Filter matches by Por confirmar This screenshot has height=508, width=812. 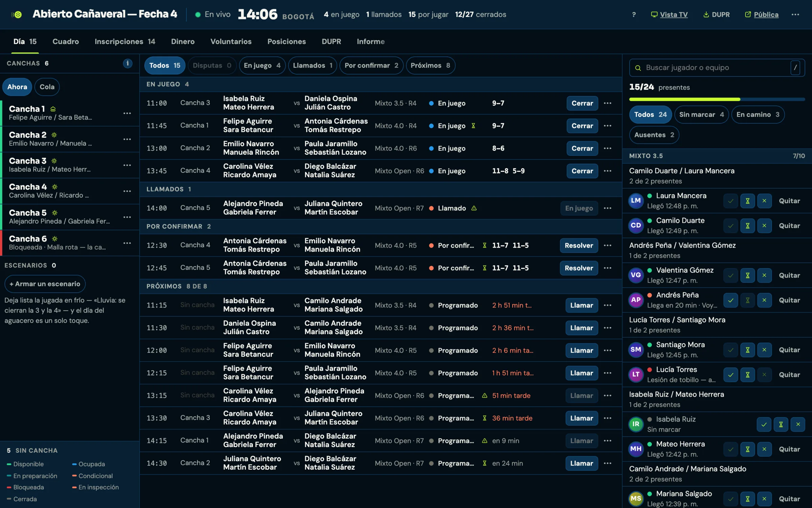(x=371, y=65)
